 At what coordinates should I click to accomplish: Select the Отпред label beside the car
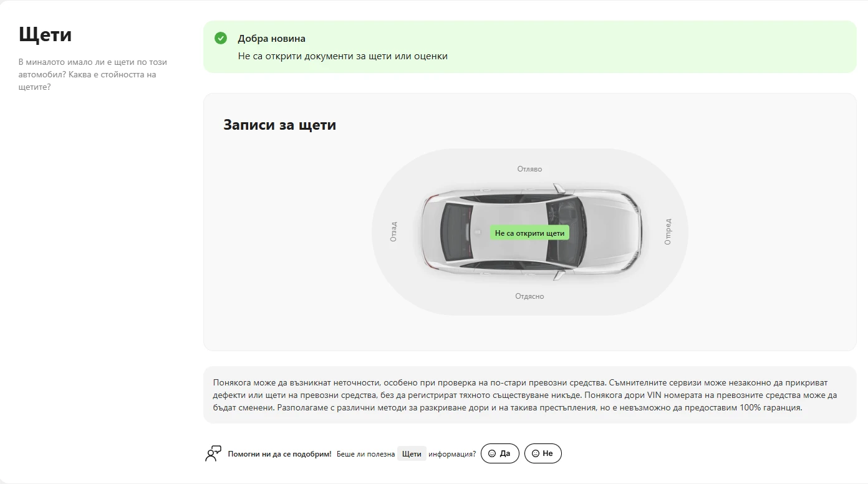click(x=668, y=231)
